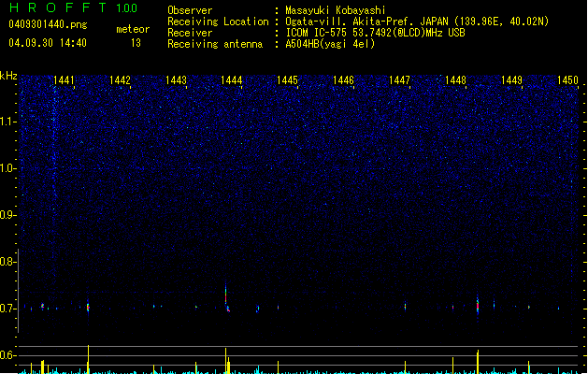The image size is (588, 374).
Task: Click the 'Observer' label
Action: [190, 10]
